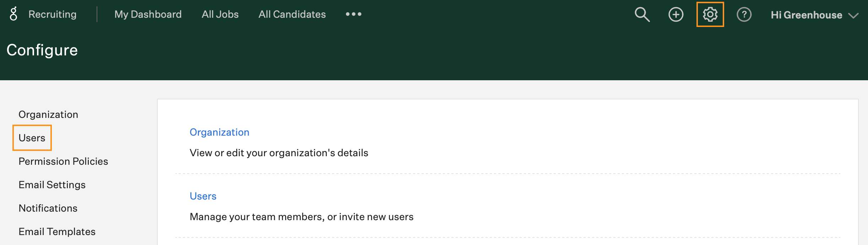Click the plus add icon

676,15
